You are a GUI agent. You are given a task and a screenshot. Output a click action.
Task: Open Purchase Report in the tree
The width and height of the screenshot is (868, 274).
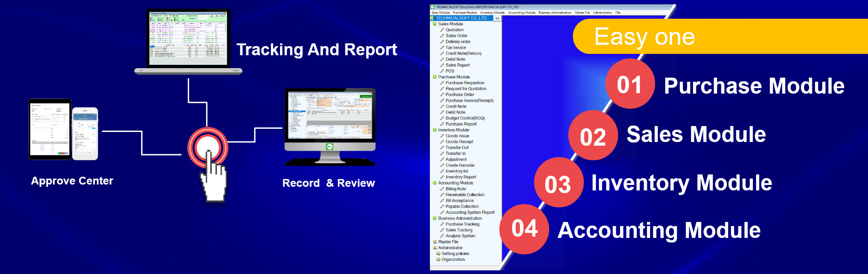[461, 124]
